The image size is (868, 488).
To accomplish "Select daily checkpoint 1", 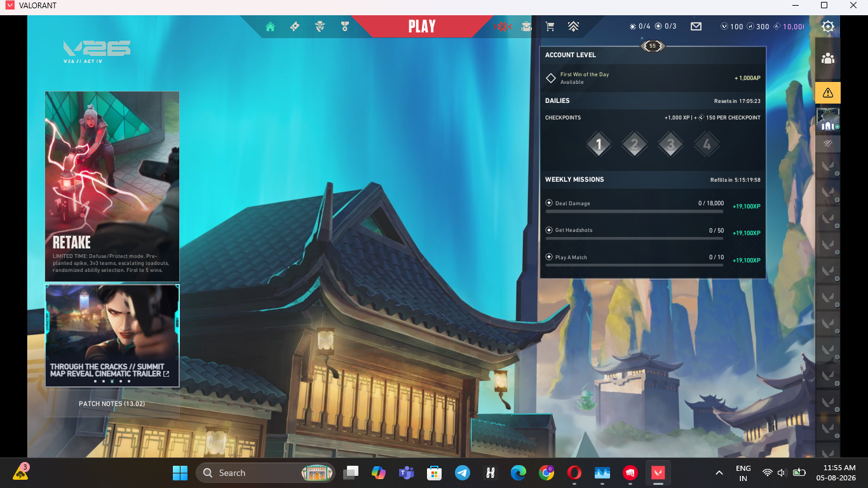I will coord(598,145).
